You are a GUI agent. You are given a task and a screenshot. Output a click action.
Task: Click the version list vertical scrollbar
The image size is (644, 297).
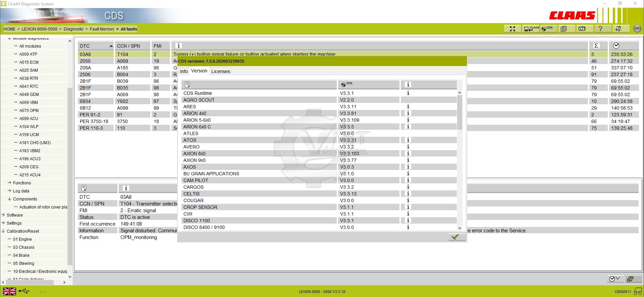click(460, 113)
